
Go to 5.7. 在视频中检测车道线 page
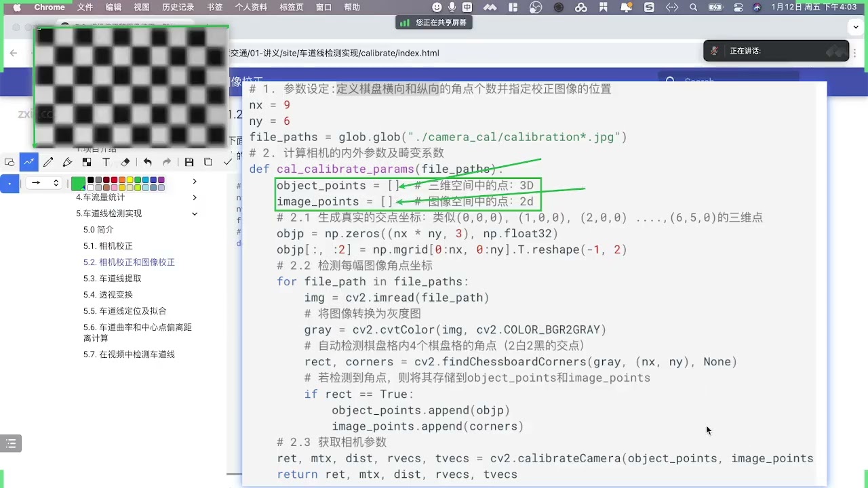point(129,354)
